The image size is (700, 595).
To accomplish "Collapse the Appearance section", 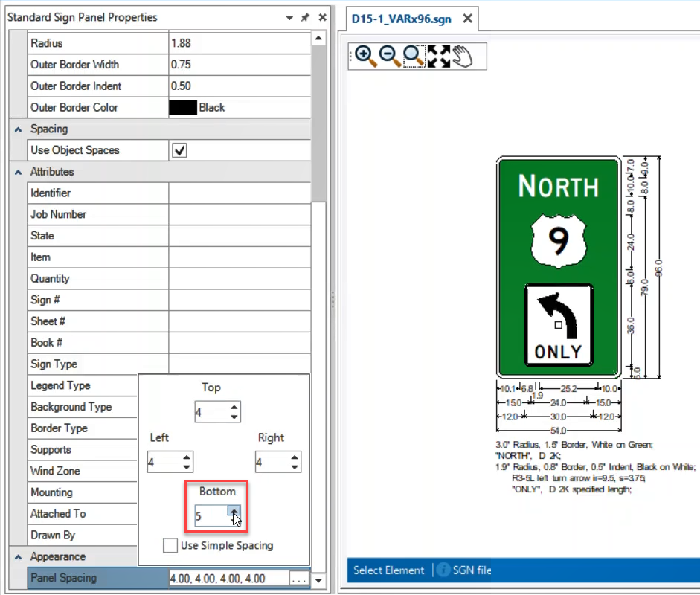I will pyautogui.click(x=17, y=557).
